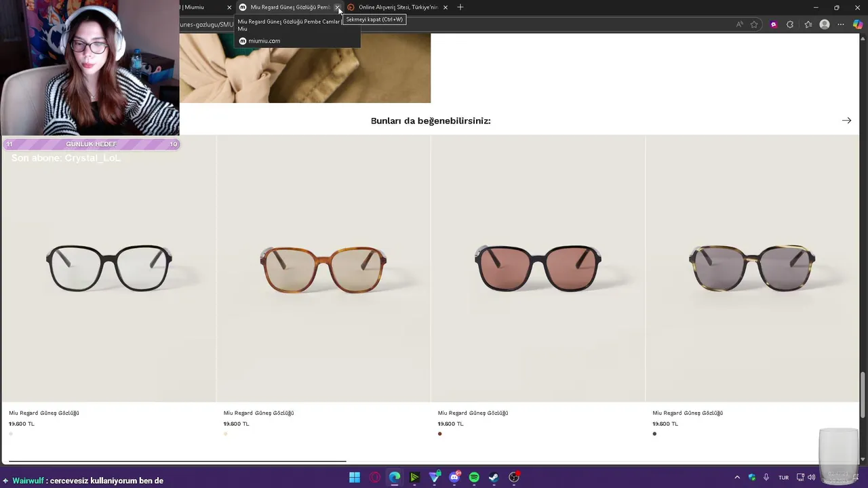Screen dimensions: 868x488
Task: Open the clear-lens black frame glasses
Action: (x=109, y=268)
